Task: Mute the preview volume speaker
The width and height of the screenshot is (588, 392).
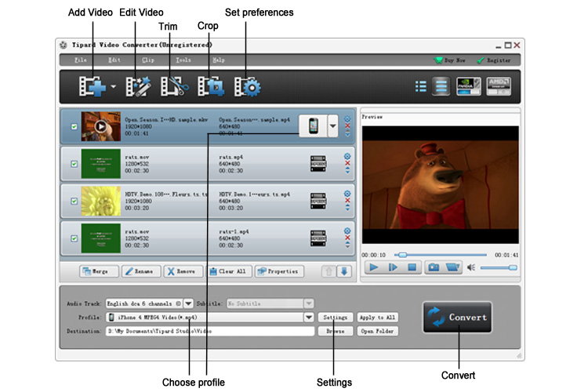Action: 471,267
